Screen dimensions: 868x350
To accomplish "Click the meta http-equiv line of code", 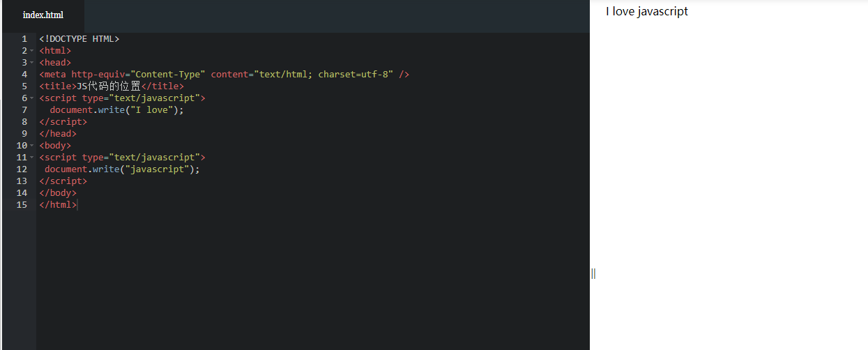I will (224, 75).
